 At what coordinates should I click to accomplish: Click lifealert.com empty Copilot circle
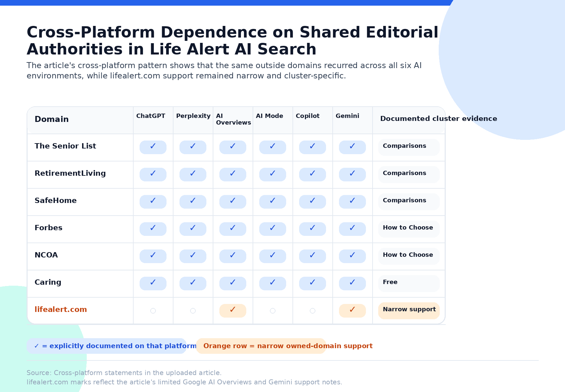(312, 311)
